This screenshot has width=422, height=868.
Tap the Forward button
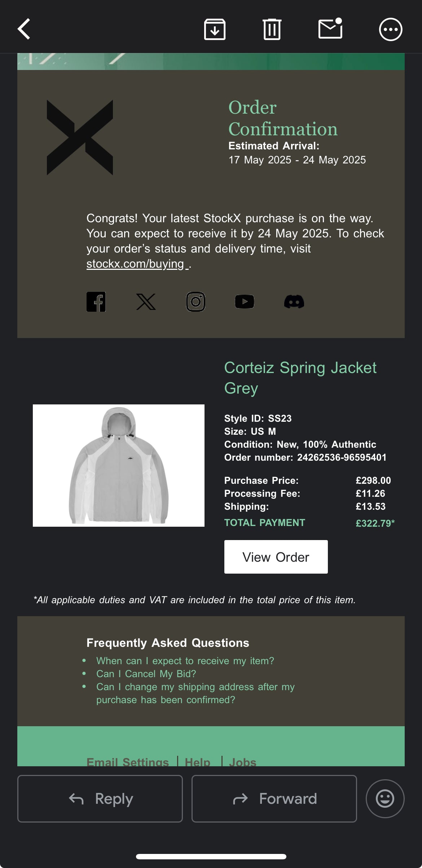(274, 798)
